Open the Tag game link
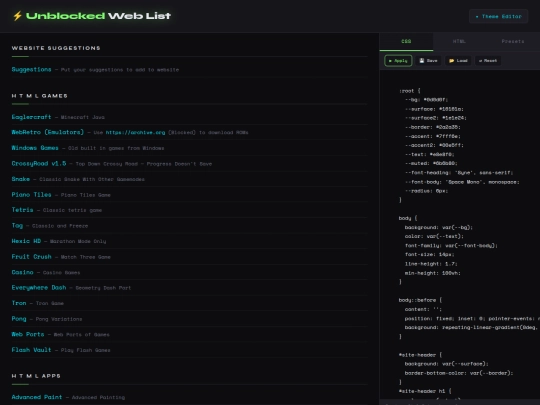The image size is (540, 405). point(17,226)
